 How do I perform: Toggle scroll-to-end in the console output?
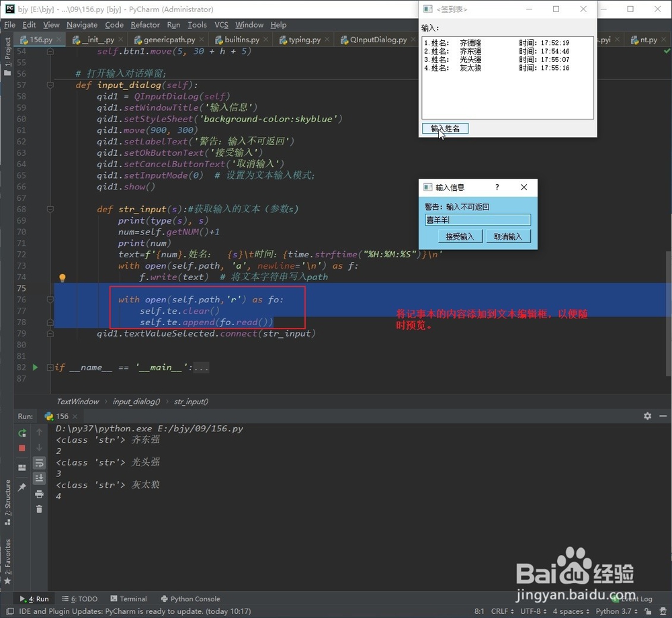(x=39, y=477)
